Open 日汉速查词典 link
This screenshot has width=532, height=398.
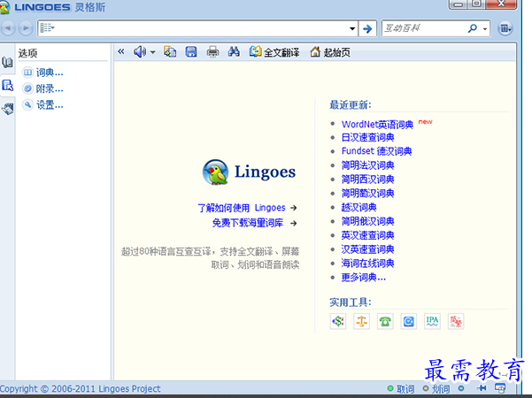(367, 138)
